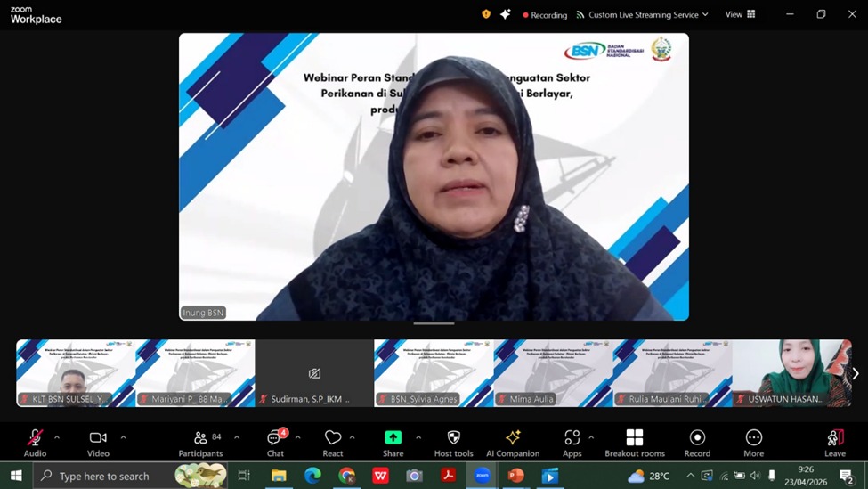868x489 pixels.
Task: Leave the meeting
Action: tap(834, 442)
